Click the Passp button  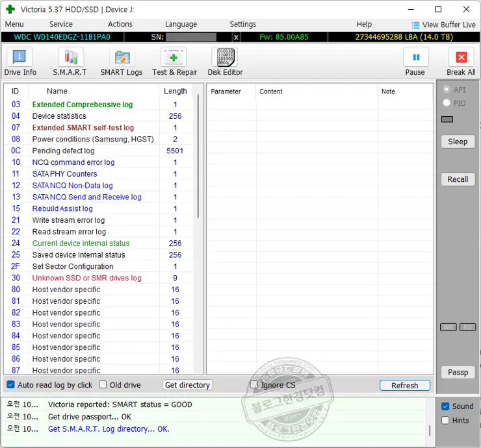tap(458, 372)
